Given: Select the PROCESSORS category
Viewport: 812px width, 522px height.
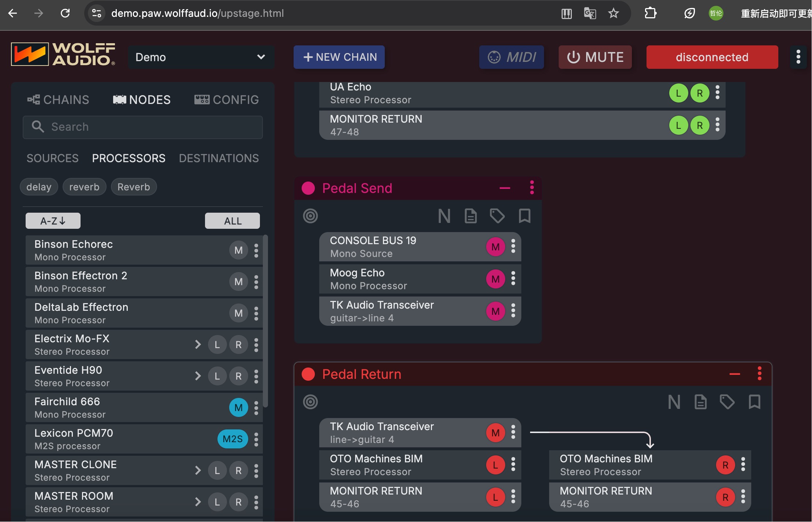Looking at the screenshot, I should tap(128, 158).
